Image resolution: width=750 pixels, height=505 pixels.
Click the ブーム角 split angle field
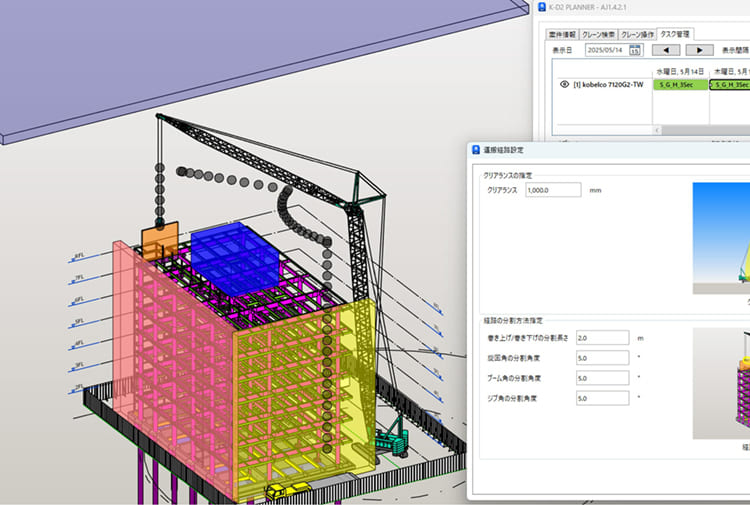[x=601, y=378]
